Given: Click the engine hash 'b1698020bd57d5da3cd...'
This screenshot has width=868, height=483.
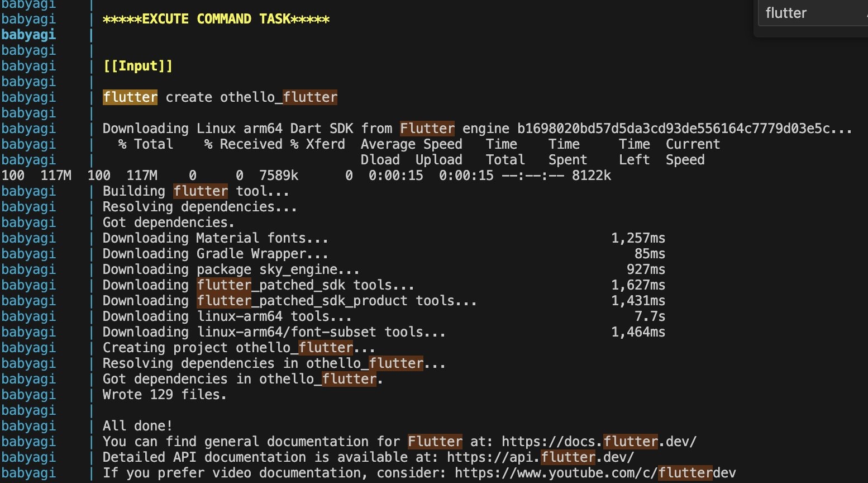Looking at the screenshot, I should coord(685,129).
